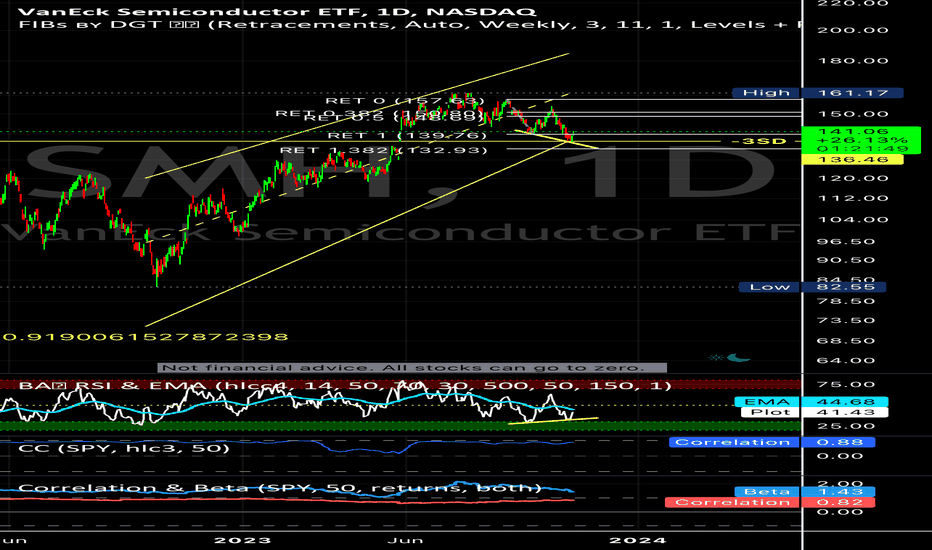This screenshot has width=932, height=550.
Task: Select the Correlation & Beta indicator legend
Action: 279,488
